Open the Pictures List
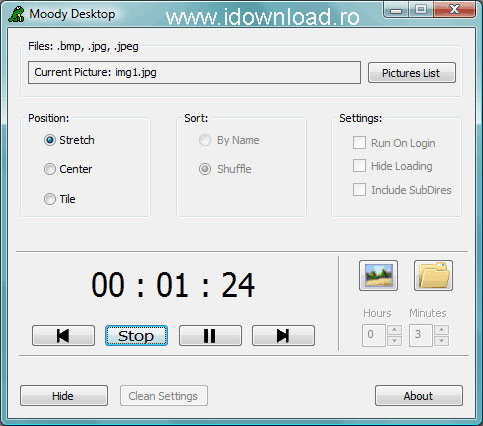This screenshot has height=426, width=483. (412, 73)
